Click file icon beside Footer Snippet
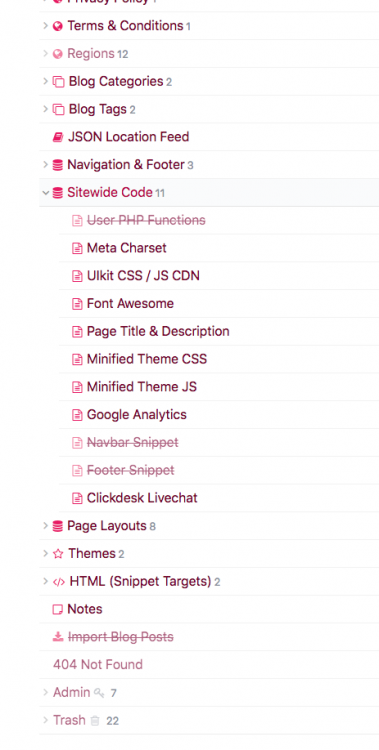 pyautogui.click(x=77, y=470)
